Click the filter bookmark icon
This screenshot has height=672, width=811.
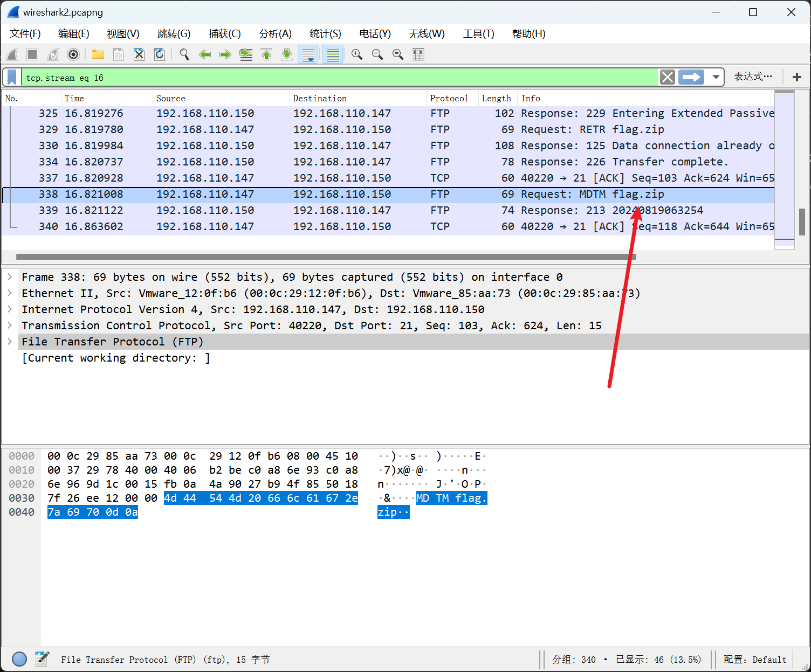[x=12, y=77]
